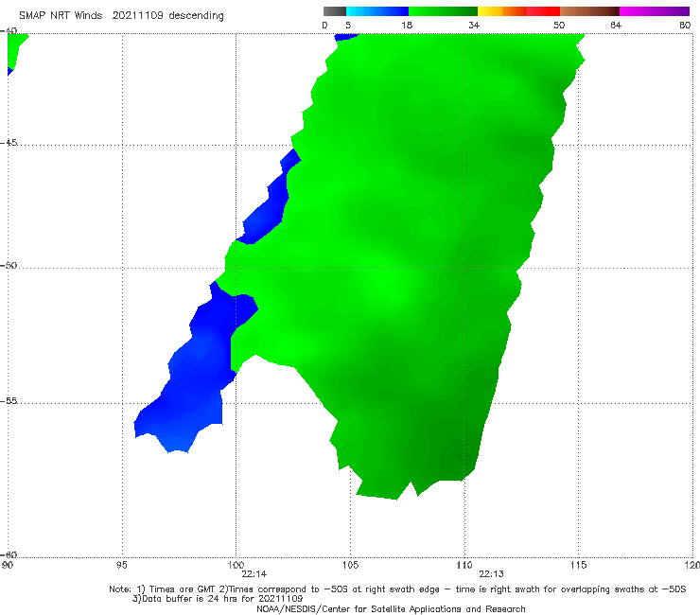Click the green 18-34 segment of color bar
This screenshot has width=700, height=615.
pyautogui.click(x=443, y=11)
